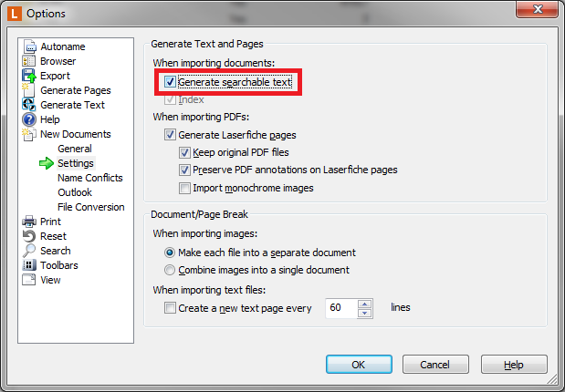Open Name Conflicts settings
565x392 pixels.
click(x=90, y=178)
